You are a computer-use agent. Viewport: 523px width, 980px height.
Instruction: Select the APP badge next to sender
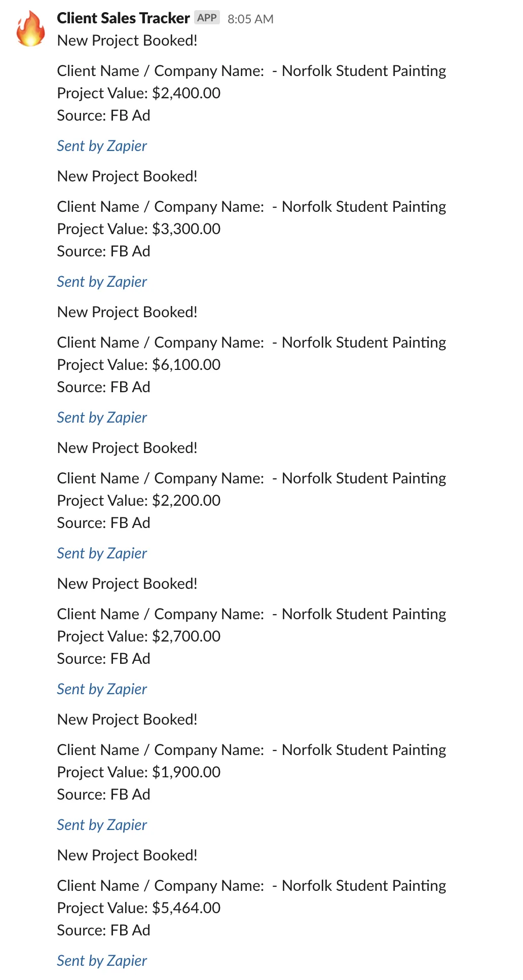[207, 18]
